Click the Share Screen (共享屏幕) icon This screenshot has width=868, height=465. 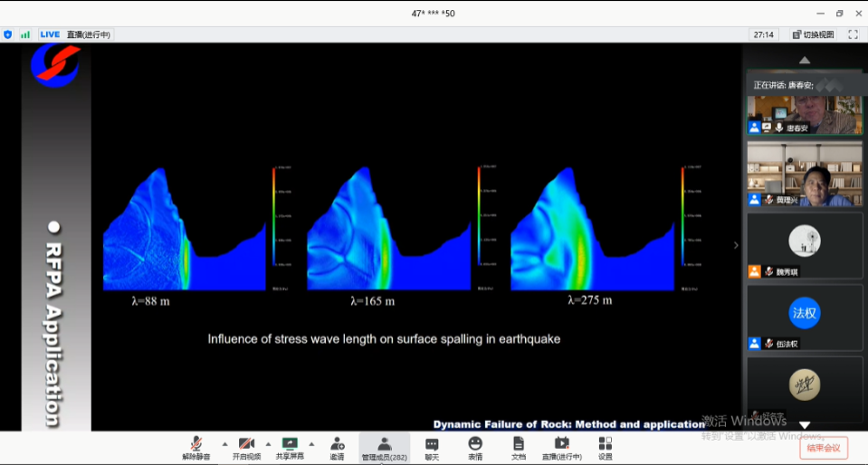(x=290, y=447)
